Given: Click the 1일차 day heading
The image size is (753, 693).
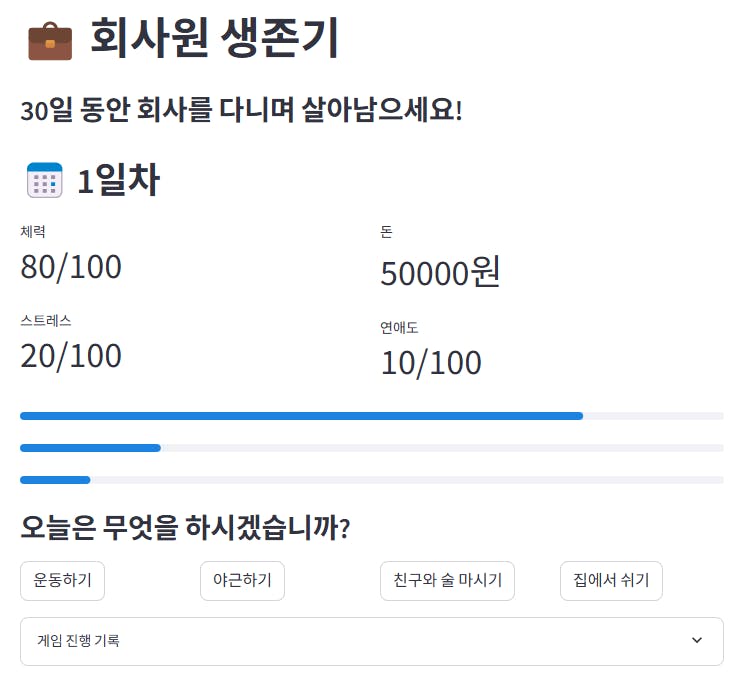Looking at the screenshot, I should point(118,181).
